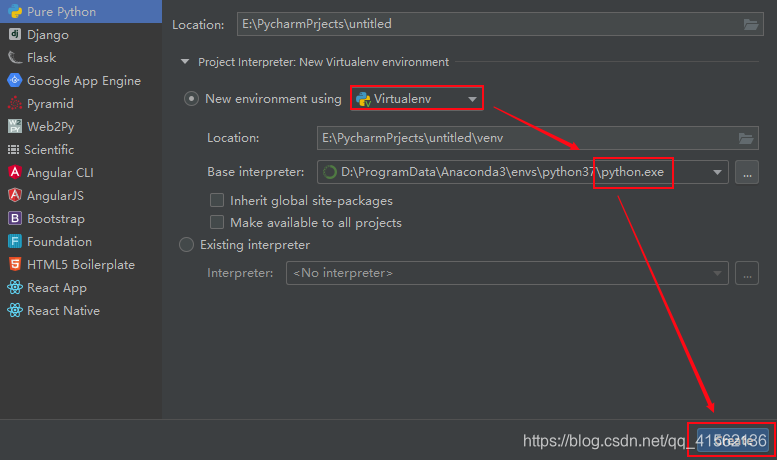Open the Virtualenv environment type dropdown arrow
This screenshot has height=460, width=777.
472,99
